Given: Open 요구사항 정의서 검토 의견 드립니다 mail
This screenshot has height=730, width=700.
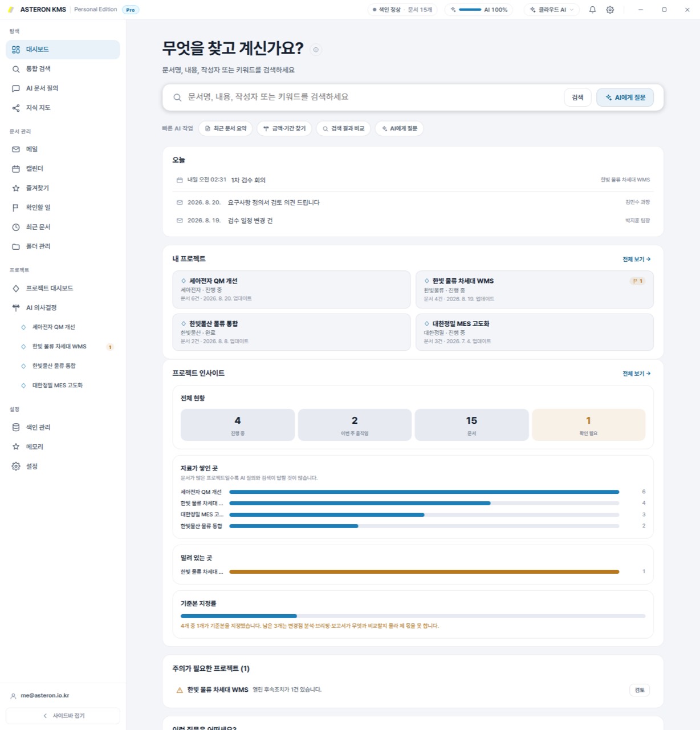Looking at the screenshot, I should tap(413, 202).
